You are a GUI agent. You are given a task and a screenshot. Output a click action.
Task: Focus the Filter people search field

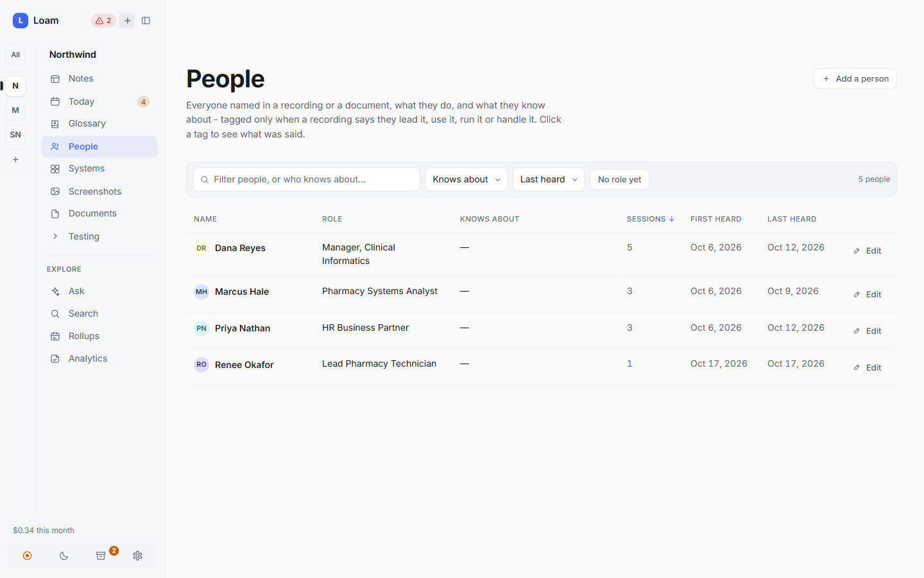[x=307, y=180]
